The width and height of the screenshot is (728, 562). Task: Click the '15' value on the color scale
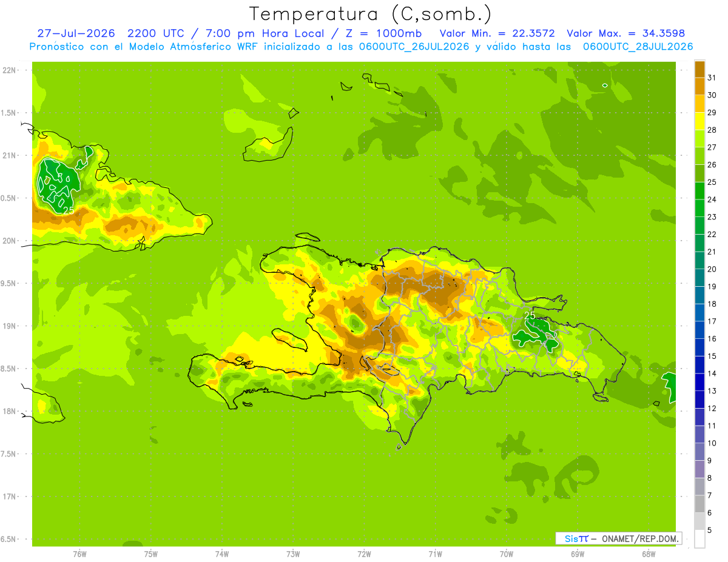point(712,356)
